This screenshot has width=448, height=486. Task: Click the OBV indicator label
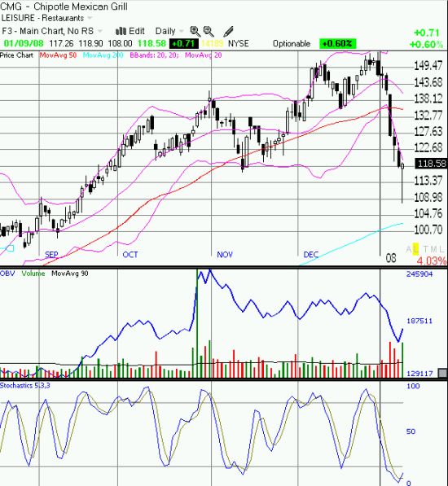click(7, 274)
